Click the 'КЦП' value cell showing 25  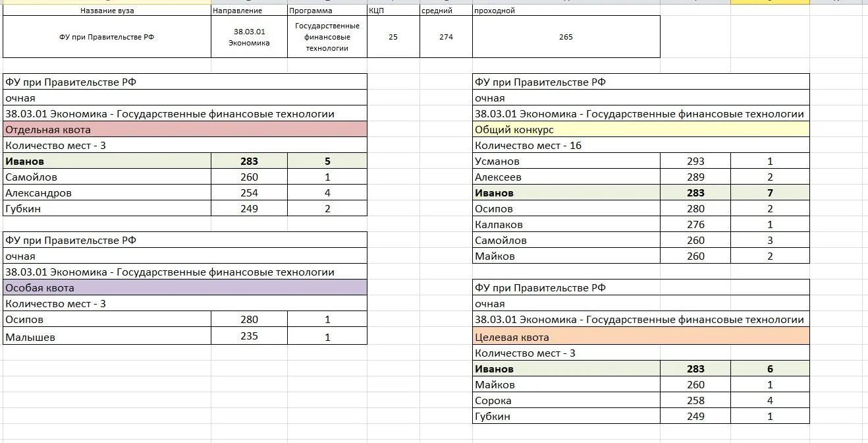pyautogui.click(x=393, y=37)
